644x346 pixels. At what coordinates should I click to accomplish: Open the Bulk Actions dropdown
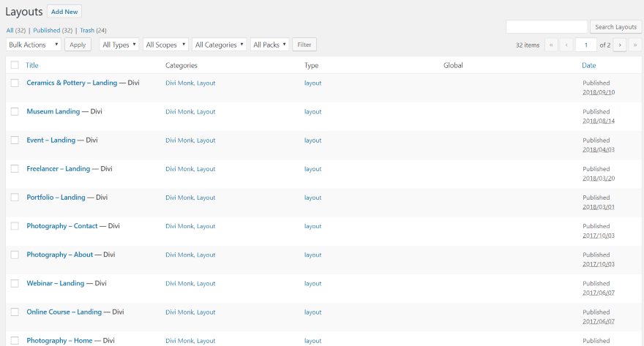coord(34,45)
